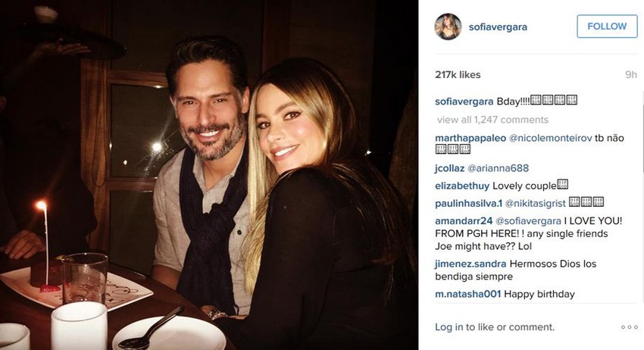The width and height of the screenshot is (644, 350).
Task: Click the couple's birthday photo
Action: click(x=209, y=175)
